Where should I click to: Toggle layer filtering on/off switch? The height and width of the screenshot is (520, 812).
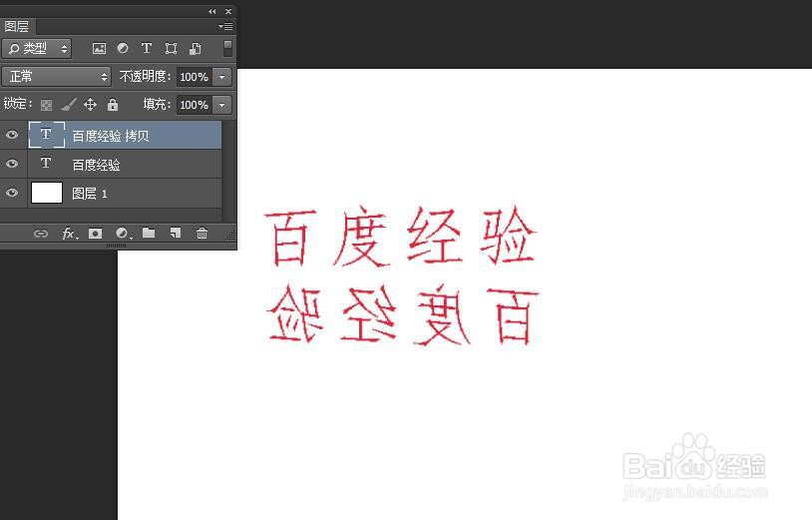click(x=227, y=48)
